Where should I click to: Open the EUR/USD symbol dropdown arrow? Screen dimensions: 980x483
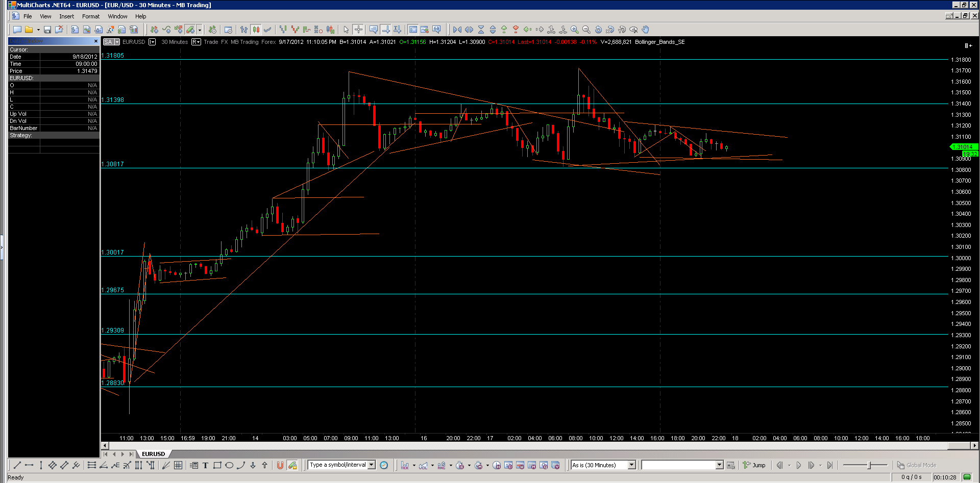tap(152, 42)
